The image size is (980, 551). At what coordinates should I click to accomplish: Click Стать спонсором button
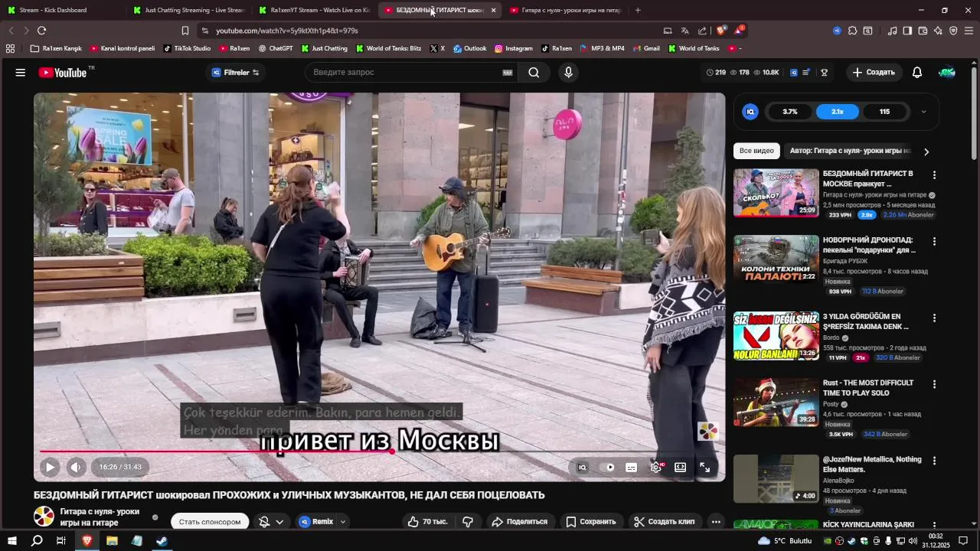(210, 522)
